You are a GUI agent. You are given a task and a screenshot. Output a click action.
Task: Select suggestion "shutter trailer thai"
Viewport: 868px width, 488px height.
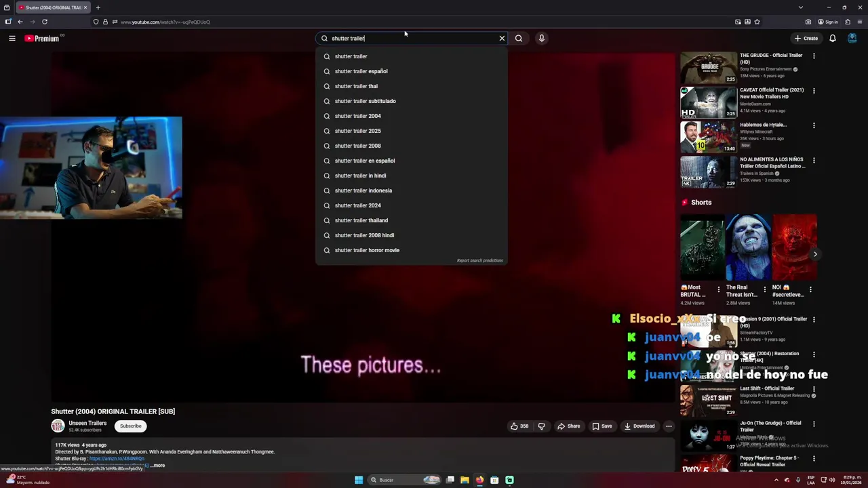tap(412, 86)
